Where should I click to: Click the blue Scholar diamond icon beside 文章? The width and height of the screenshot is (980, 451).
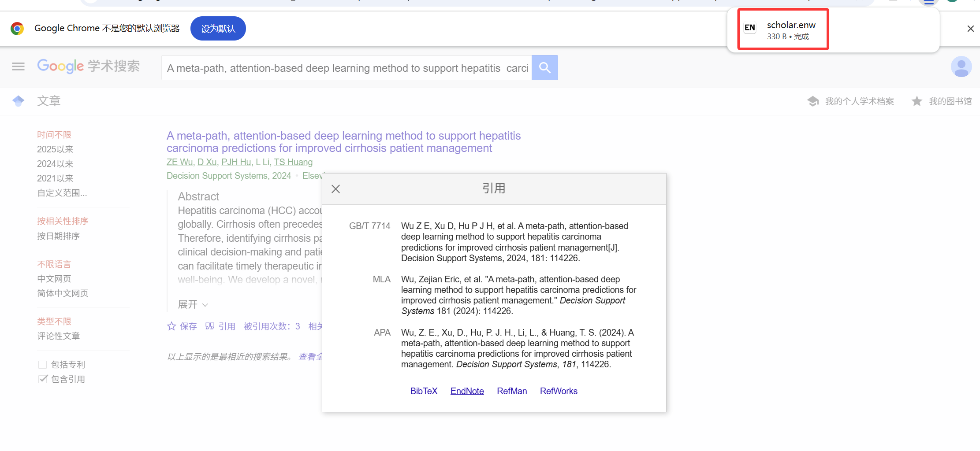[19, 101]
